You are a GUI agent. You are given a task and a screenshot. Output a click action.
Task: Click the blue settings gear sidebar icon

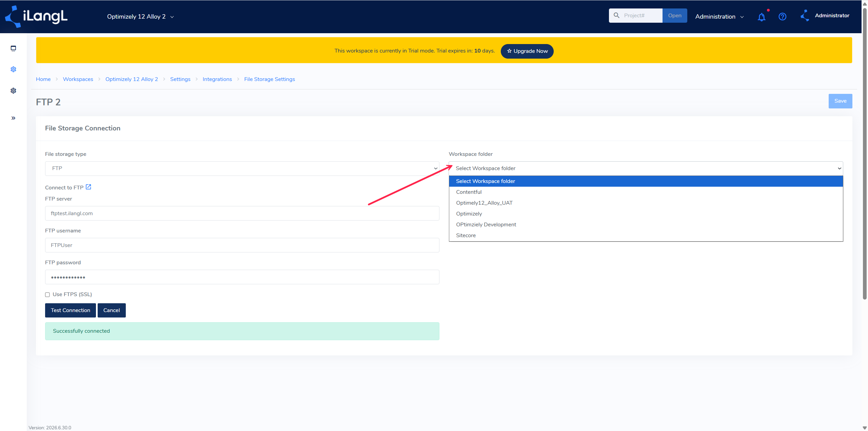point(13,69)
